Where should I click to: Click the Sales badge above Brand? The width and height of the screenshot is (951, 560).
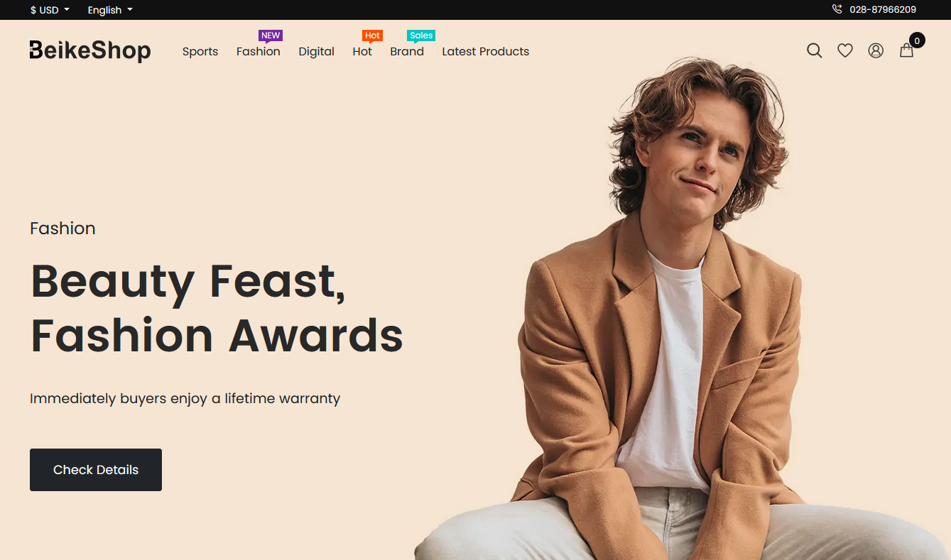(421, 35)
